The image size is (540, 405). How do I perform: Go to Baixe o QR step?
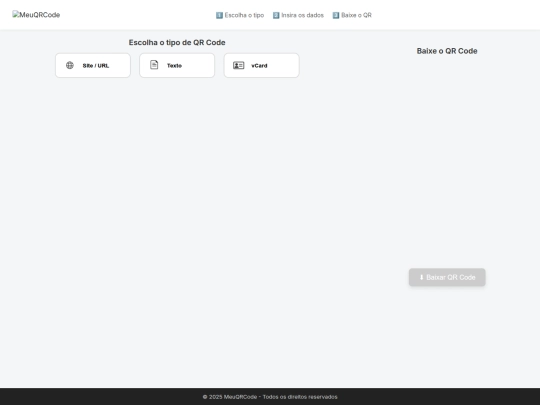(352, 15)
